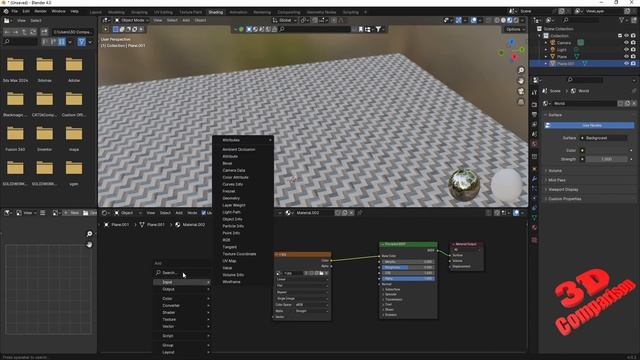This screenshot has width=640, height=360.
Task: Hide the Camera in viewport via eye icon
Action: click(x=626, y=42)
